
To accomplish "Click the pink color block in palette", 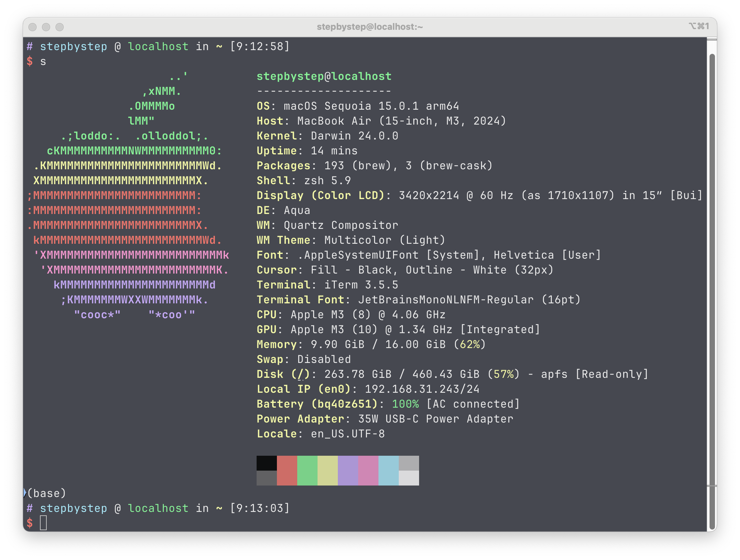I will pos(368,470).
